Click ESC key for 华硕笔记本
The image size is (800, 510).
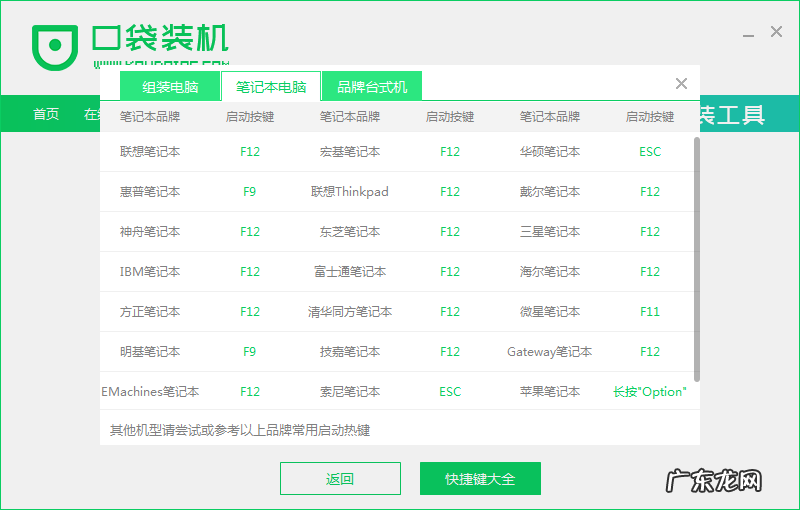pos(650,151)
